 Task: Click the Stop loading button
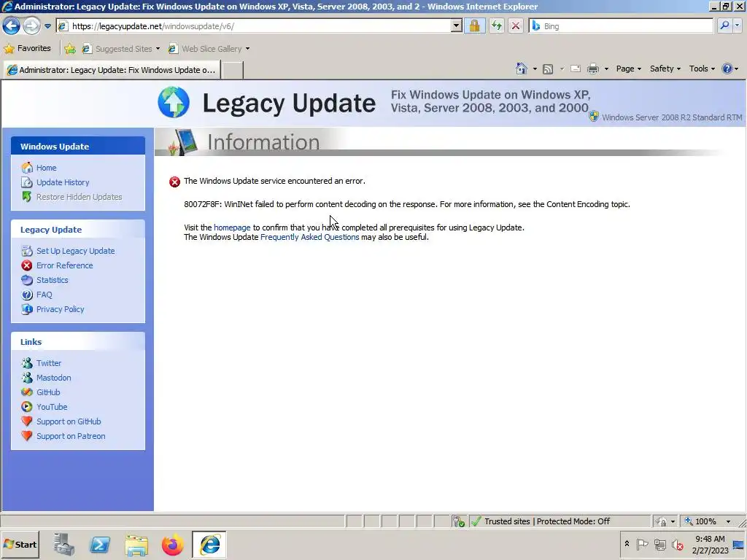tap(516, 26)
